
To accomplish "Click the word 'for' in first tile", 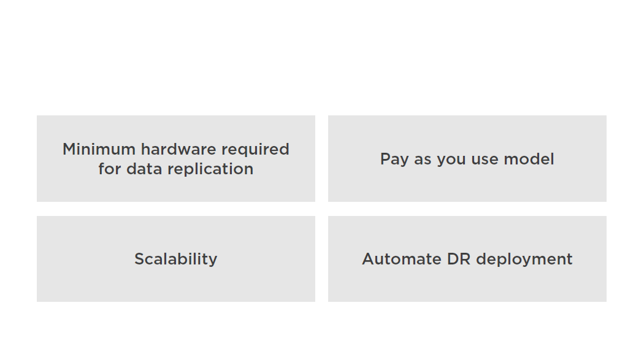I will [x=110, y=169].
